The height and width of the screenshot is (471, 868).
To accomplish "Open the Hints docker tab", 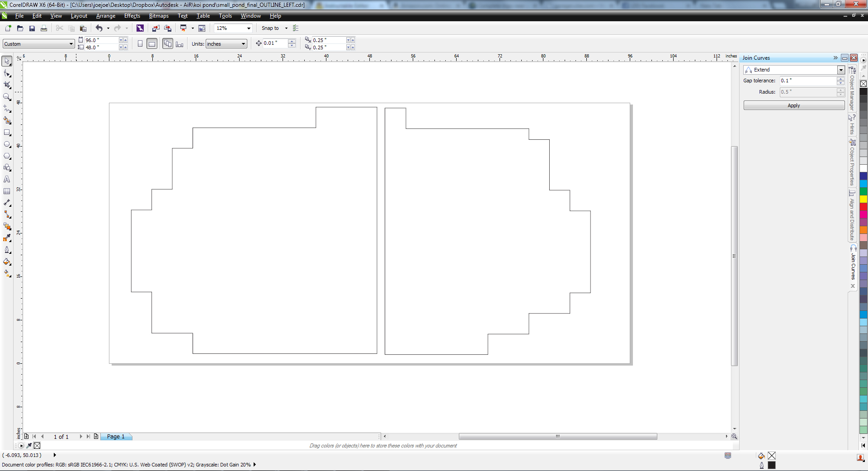I will 852,124.
